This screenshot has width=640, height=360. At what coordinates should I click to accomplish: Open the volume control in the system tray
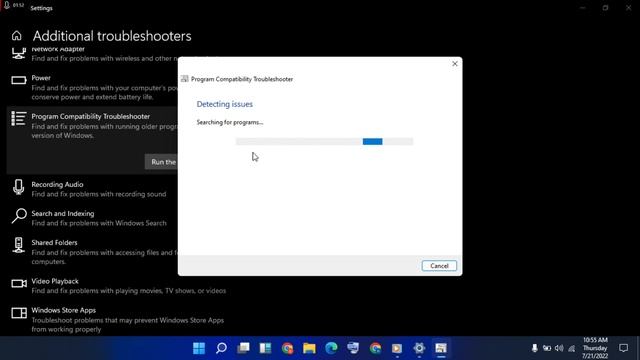[559, 348]
